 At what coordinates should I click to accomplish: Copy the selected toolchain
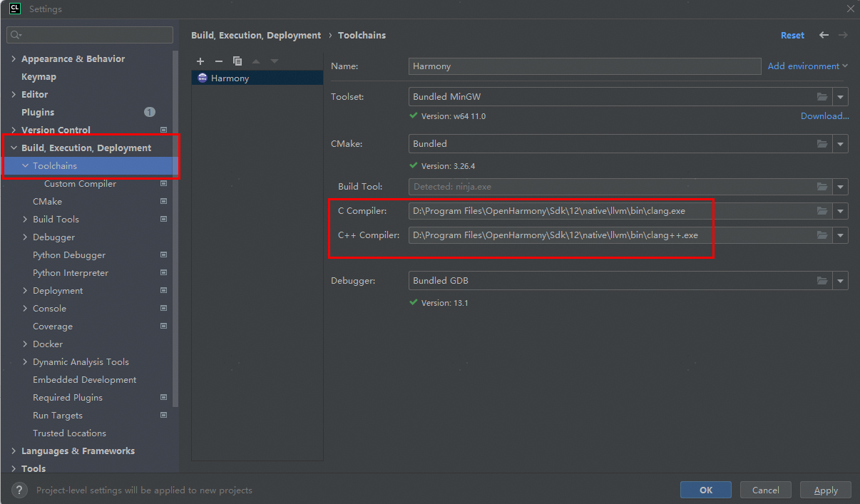click(237, 61)
